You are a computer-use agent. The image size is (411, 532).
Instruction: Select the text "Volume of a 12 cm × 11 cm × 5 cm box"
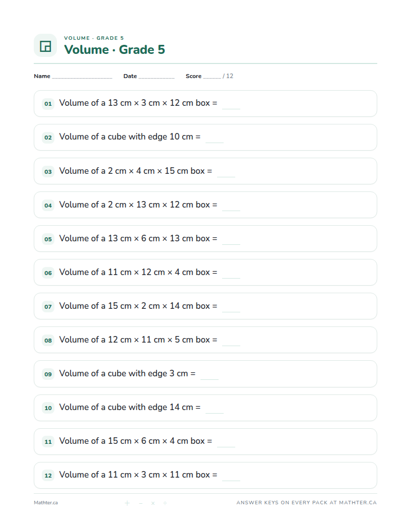tap(134, 340)
